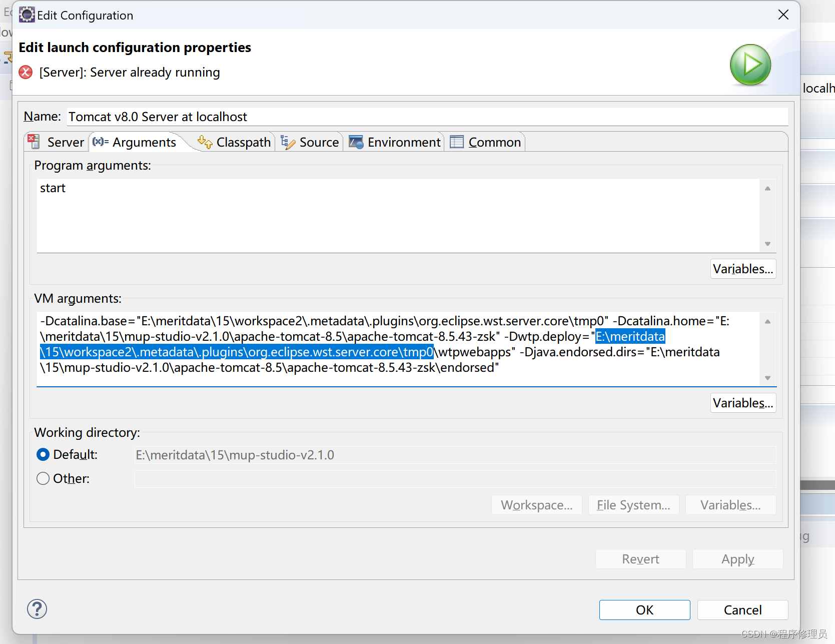Open Variables for VM arguments
835x644 pixels.
point(743,403)
